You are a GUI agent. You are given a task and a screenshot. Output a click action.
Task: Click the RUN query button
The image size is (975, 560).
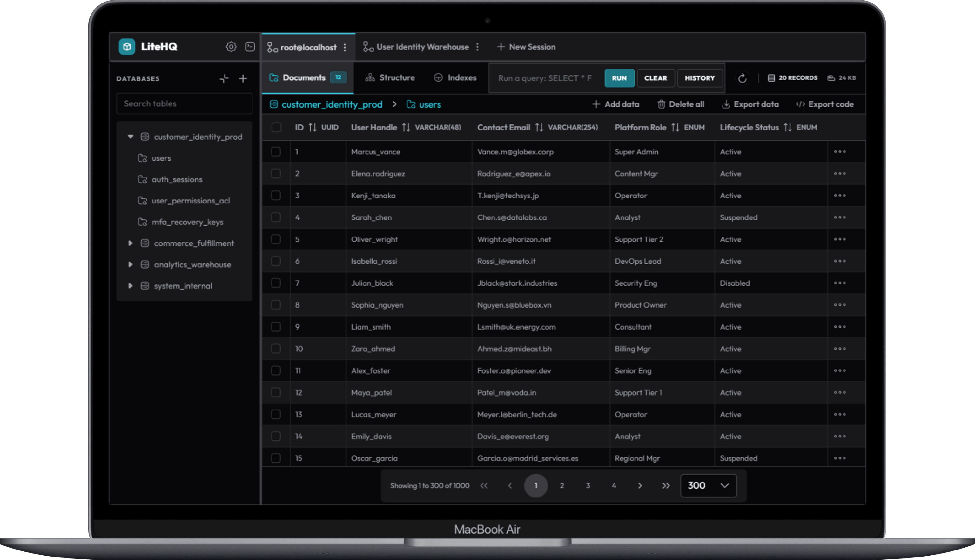click(x=619, y=78)
